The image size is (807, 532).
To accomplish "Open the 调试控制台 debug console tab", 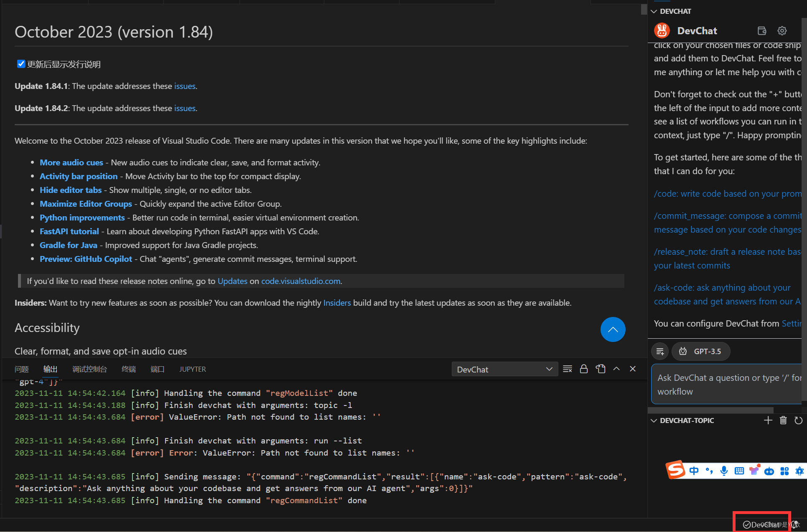I will [x=89, y=369].
